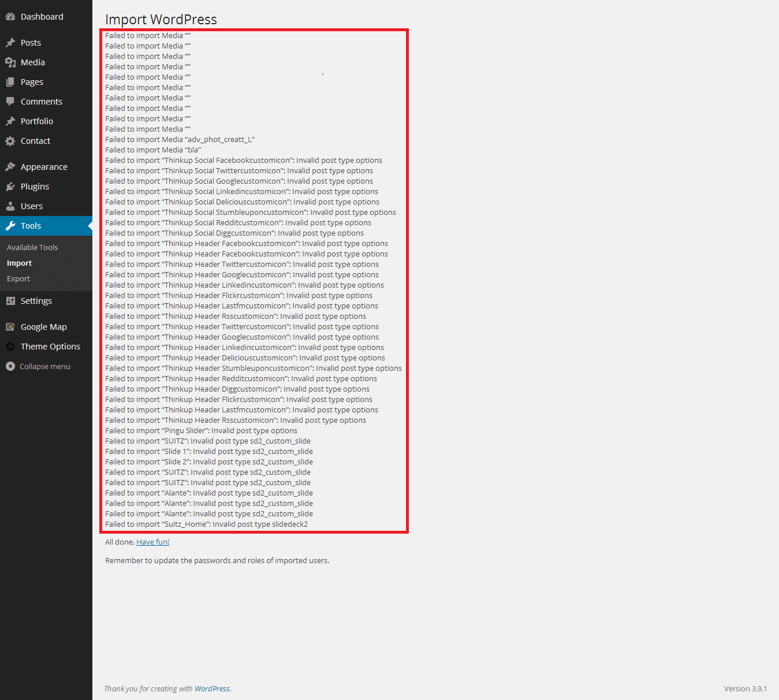This screenshot has height=700, width=779.
Task: Click the Users person icon
Action: (x=10, y=206)
